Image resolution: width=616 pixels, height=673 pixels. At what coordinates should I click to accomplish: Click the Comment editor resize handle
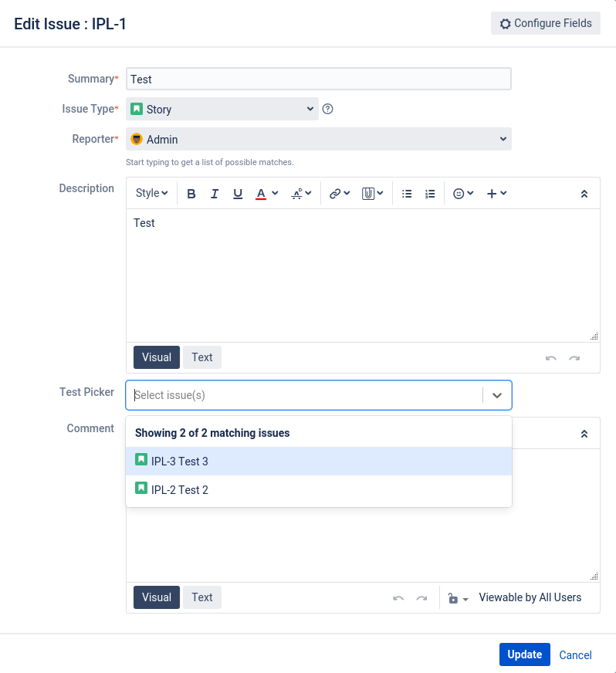[x=594, y=577]
